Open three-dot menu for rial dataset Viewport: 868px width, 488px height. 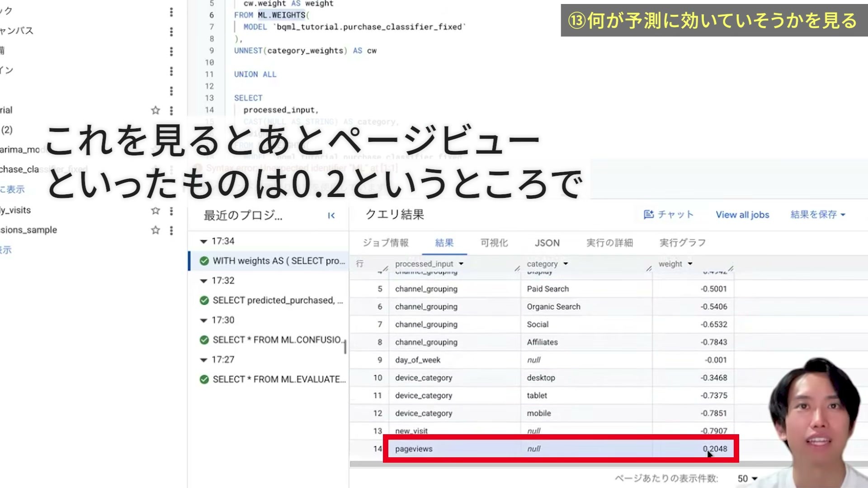click(x=171, y=110)
